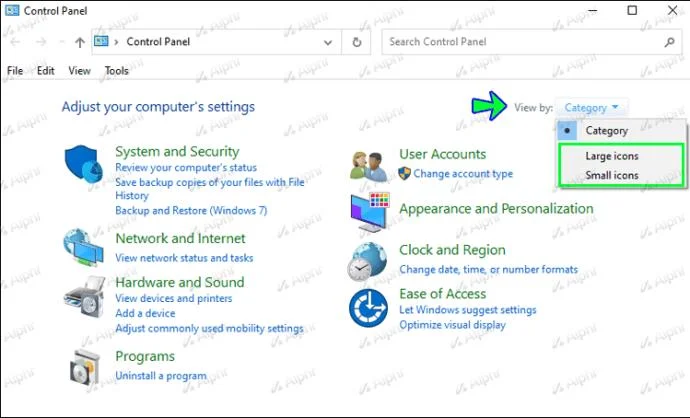Click the Refresh button in address bar

pyautogui.click(x=357, y=42)
